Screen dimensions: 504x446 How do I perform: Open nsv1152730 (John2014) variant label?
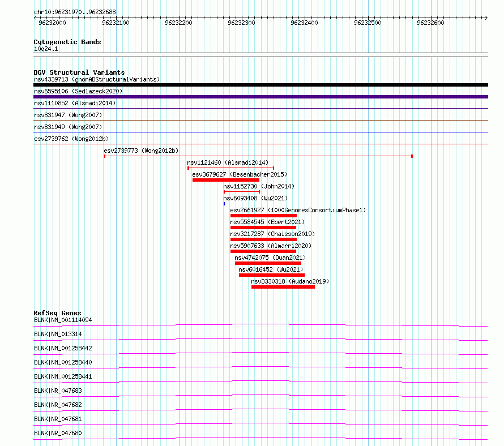click(259, 186)
